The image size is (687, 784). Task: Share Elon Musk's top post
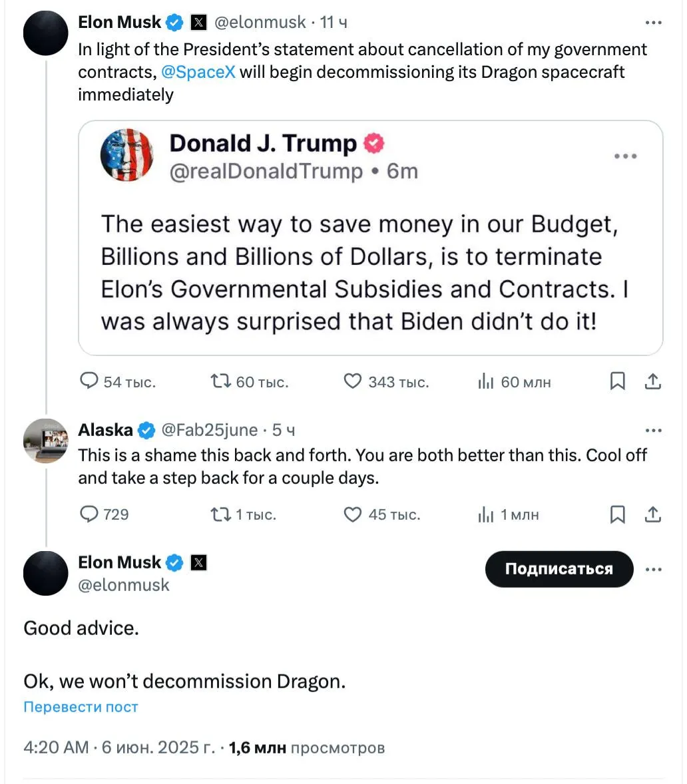(x=653, y=381)
